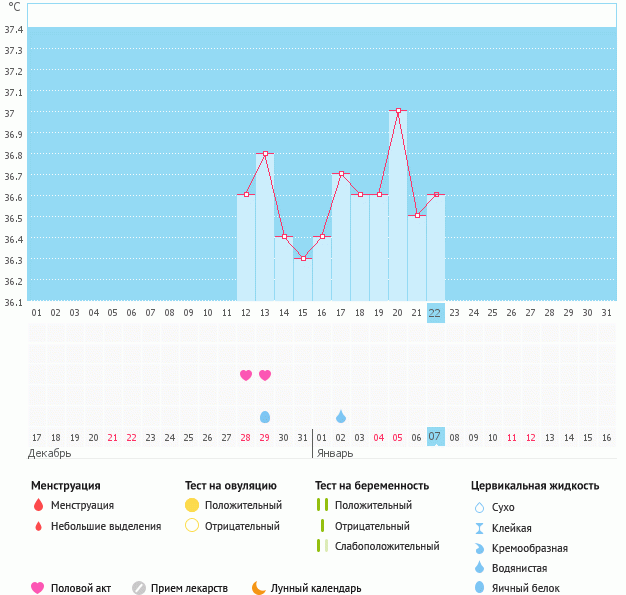
Task: Click the yellow Положительный ovulation test icon
Action: (x=192, y=505)
